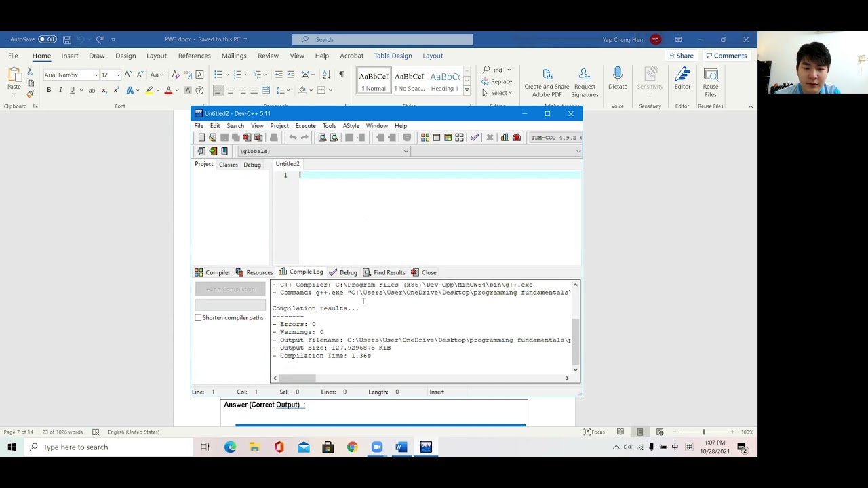Click New file icon in Dev-C++ toolbar
The image size is (868, 488).
point(201,138)
